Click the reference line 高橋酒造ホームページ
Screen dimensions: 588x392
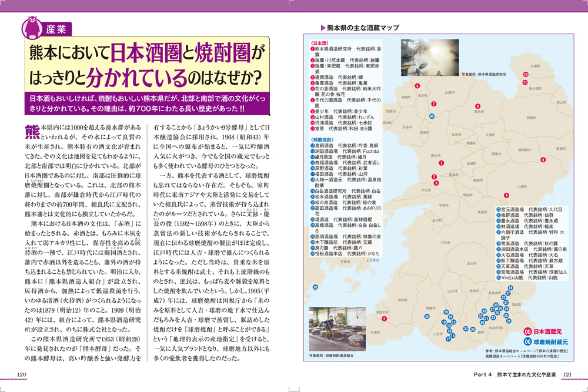pyautogui.click(x=522, y=356)
